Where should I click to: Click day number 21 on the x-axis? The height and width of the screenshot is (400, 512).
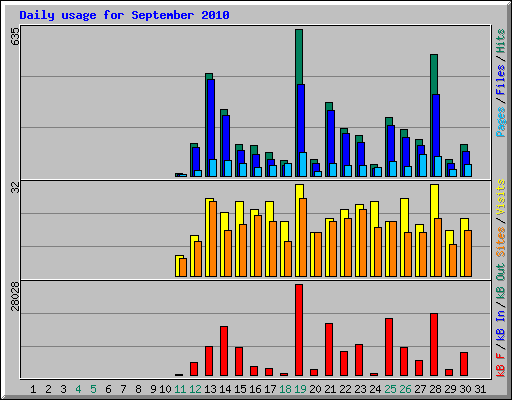click(330, 389)
